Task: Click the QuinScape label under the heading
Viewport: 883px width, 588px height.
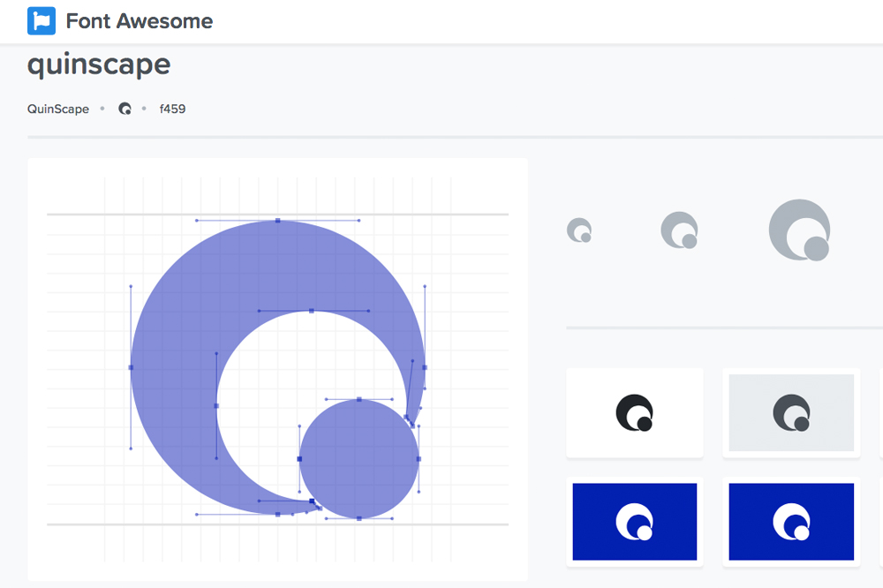Action: 58,109
